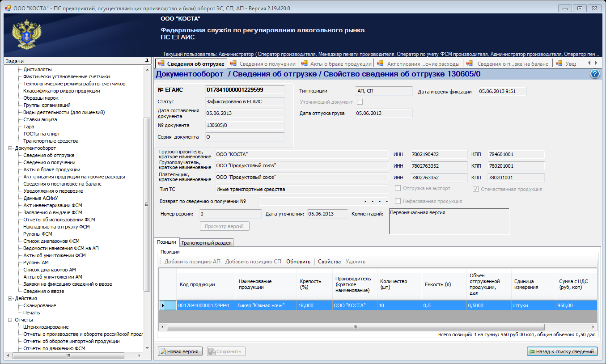Toggle the Отгрузка на экспорт checkbox
The height and width of the screenshot is (364, 606).
click(398, 188)
